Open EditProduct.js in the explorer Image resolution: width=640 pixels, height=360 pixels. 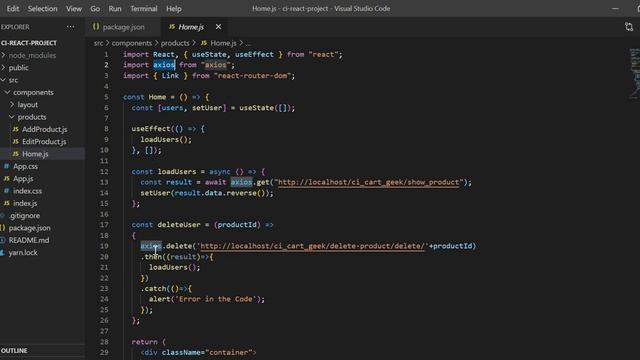[44, 142]
